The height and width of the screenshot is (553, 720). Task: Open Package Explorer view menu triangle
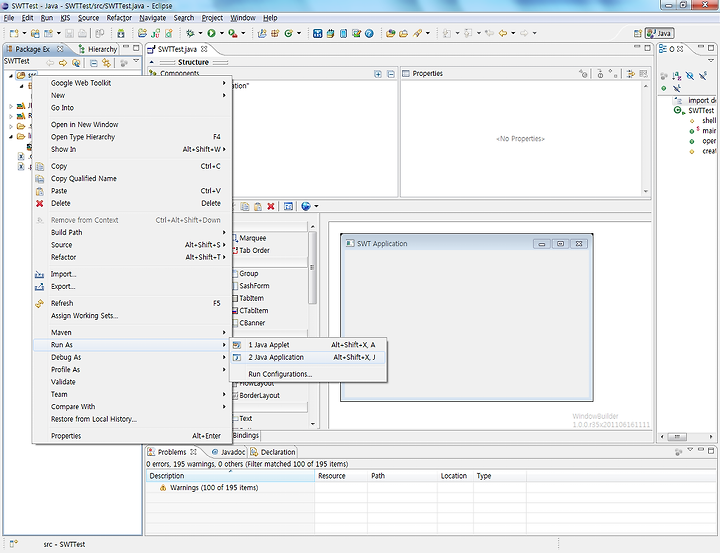(136, 61)
